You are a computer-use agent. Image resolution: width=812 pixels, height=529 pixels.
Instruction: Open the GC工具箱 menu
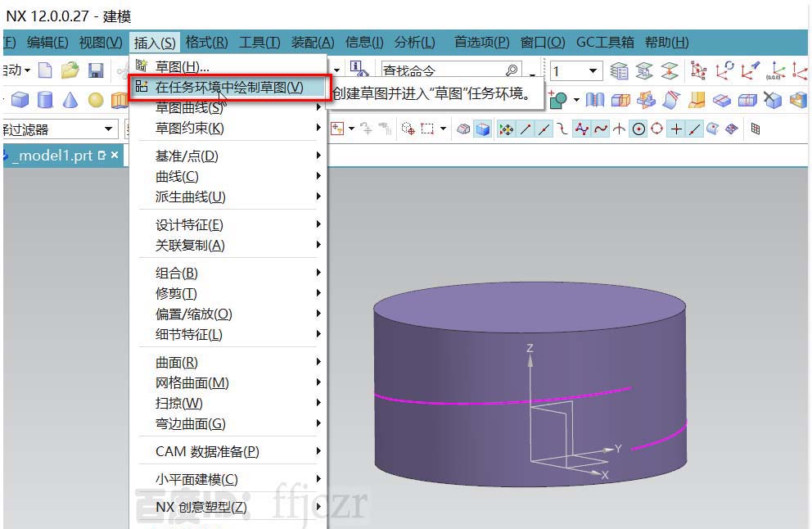click(605, 42)
